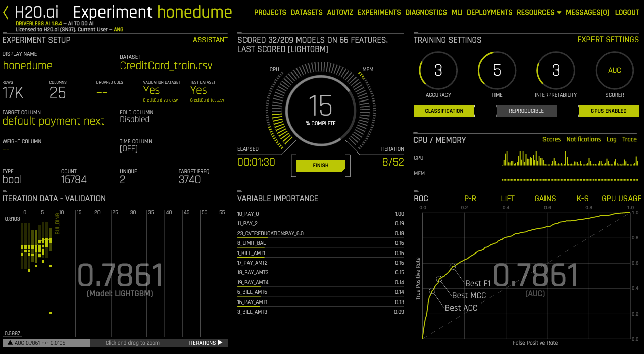The image size is (644, 354).
Task: Click the back arrow beside H2O.ai
Action: click(x=6, y=12)
